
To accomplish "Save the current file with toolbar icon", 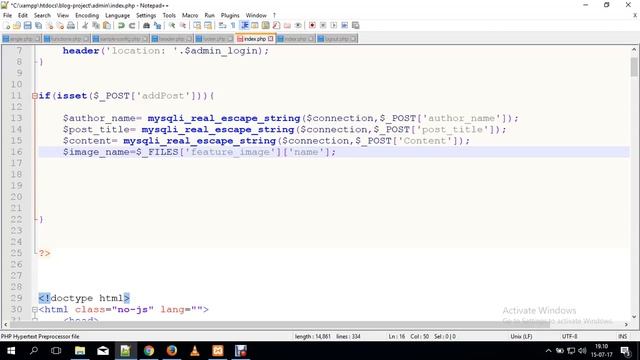I will tap(27, 25).
